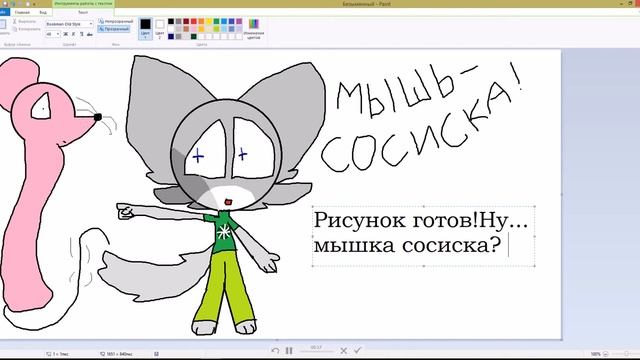Click the undo arrow in recorder bar
640x360 pixels.
pos(275,351)
